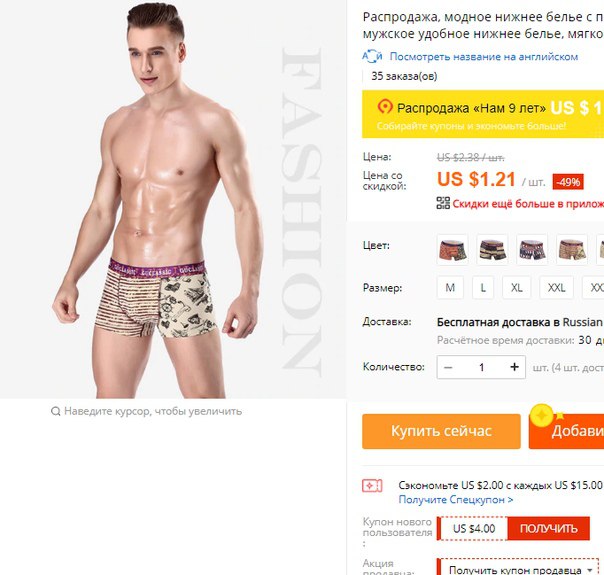The image size is (604, 575).
Task: Click the magnifier icon under the product image
Action: [55, 411]
